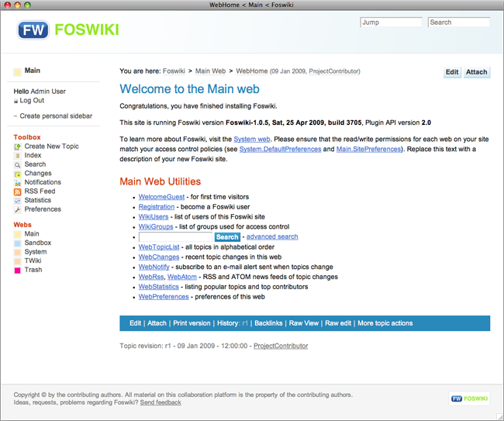The height and width of the screenshot is (421, 504).
Task: Open System.DefaultPreferences link
Action: coord(280,149)
